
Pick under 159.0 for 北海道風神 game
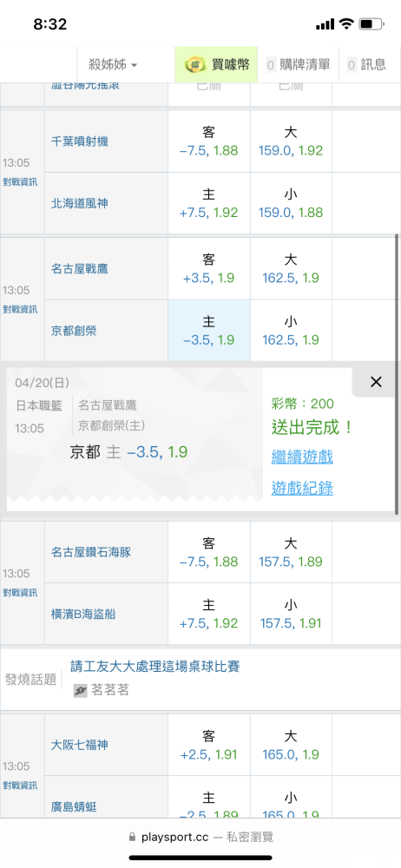291,203
